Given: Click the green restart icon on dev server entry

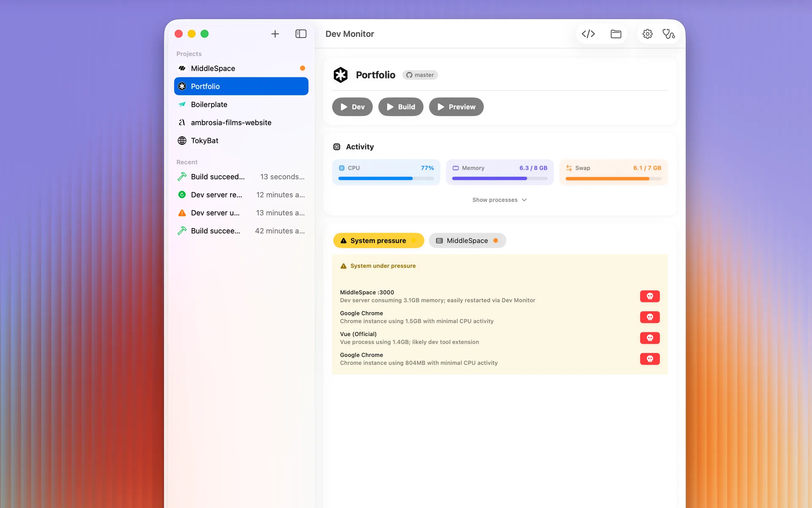Looking at the screenshot, I should (x=182, y=195).
